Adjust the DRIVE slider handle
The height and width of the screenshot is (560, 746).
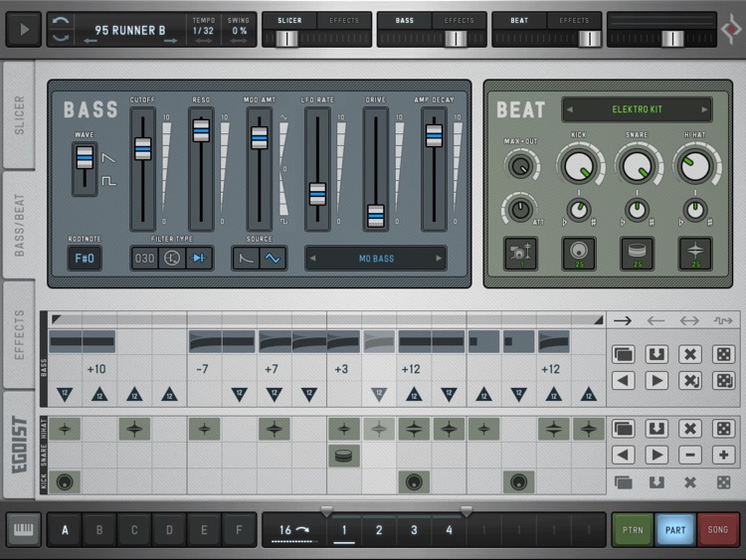(x=376, y=216)
